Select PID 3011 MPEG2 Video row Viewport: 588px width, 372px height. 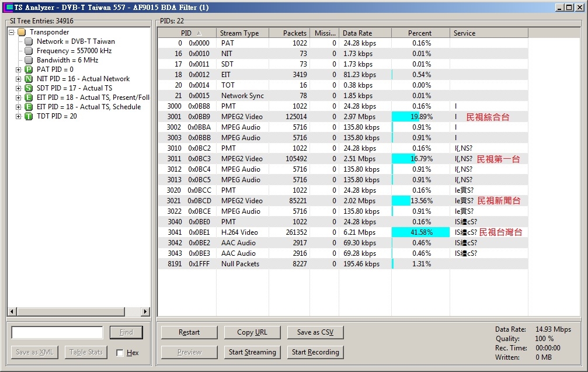point(343,159)
